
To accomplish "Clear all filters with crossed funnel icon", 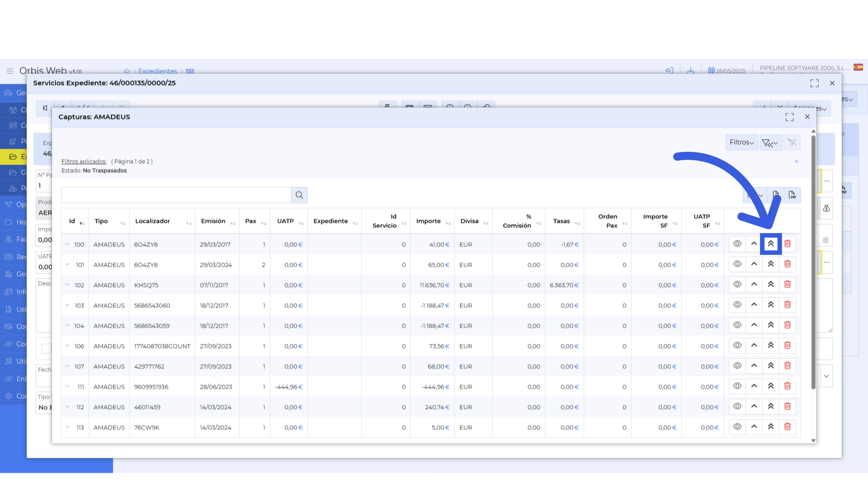I will [x=792, y=142].
